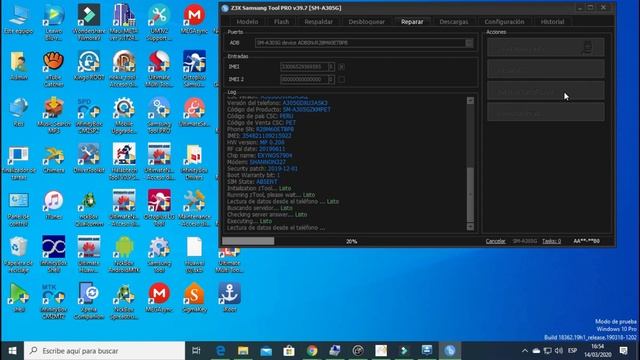This screenshot has width=640, height=360.
Task: Show hidden system tray icons
Action: pos(525,351)
